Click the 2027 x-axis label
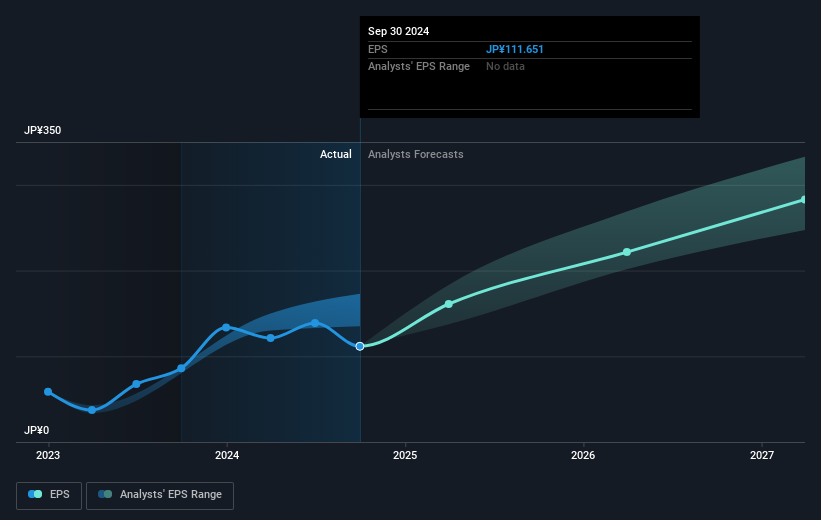The height and width of the screenshot is (520, 821). coord(762,456)
